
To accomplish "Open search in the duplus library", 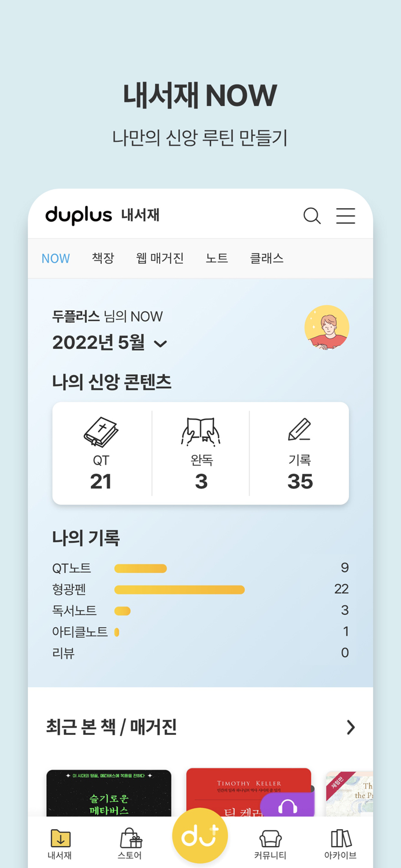I will click(312, 215).
